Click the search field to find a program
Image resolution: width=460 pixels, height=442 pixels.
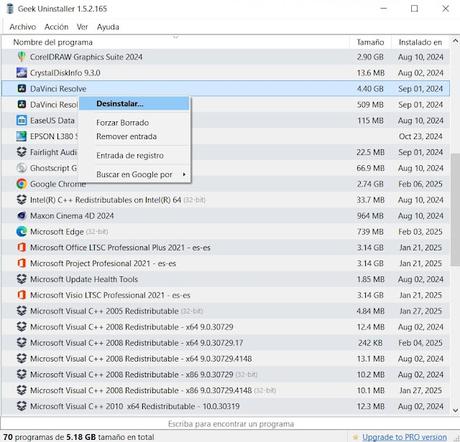231,424
